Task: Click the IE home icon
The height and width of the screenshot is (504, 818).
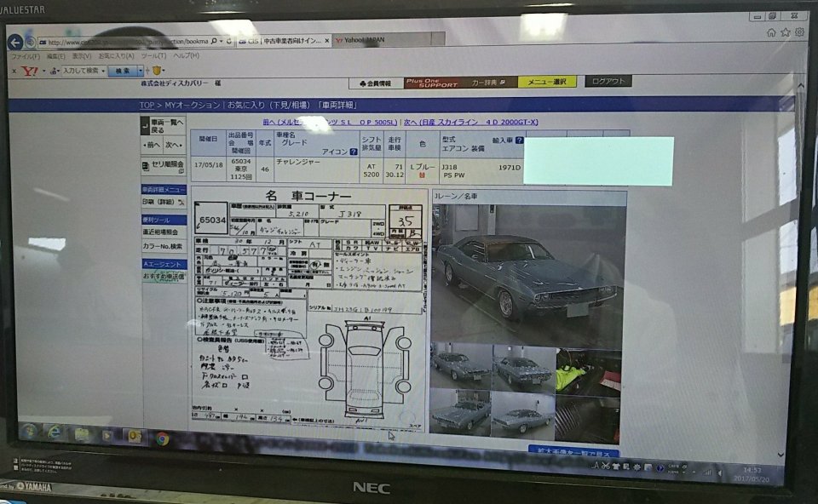Action: [x=771, y=32]
